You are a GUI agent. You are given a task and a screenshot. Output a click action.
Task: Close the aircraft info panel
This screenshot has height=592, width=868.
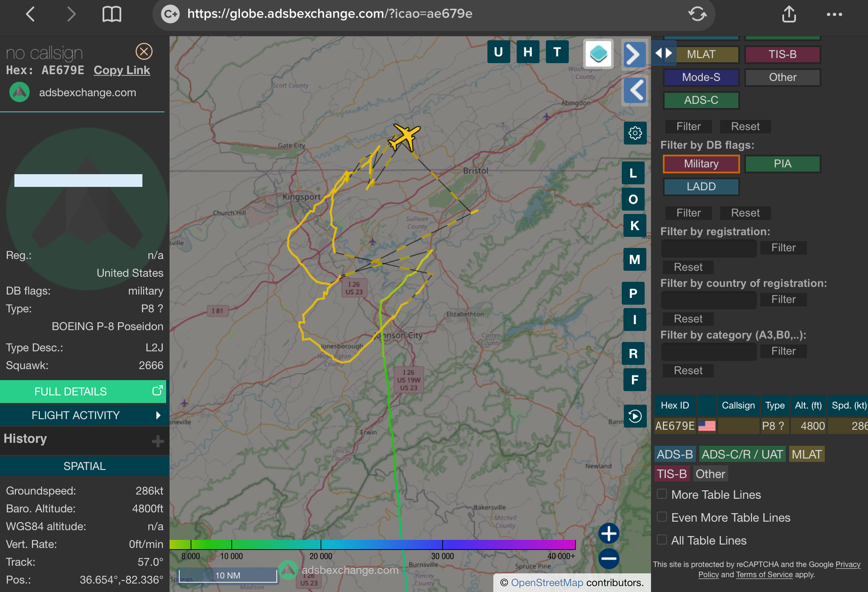tap(144, 52)
